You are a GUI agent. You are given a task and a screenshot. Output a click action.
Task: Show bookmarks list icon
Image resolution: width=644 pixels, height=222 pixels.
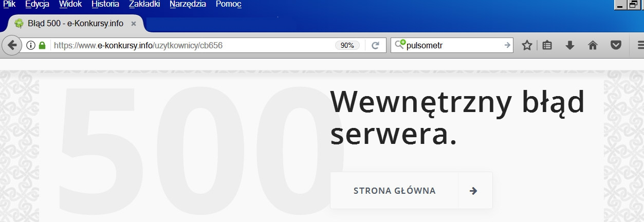(547, 45)
